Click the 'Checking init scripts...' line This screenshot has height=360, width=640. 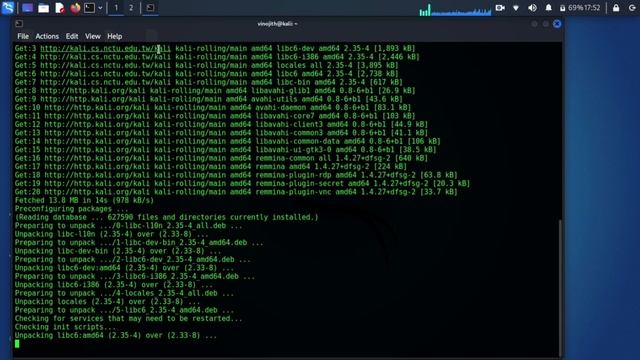tap(65, 327)
